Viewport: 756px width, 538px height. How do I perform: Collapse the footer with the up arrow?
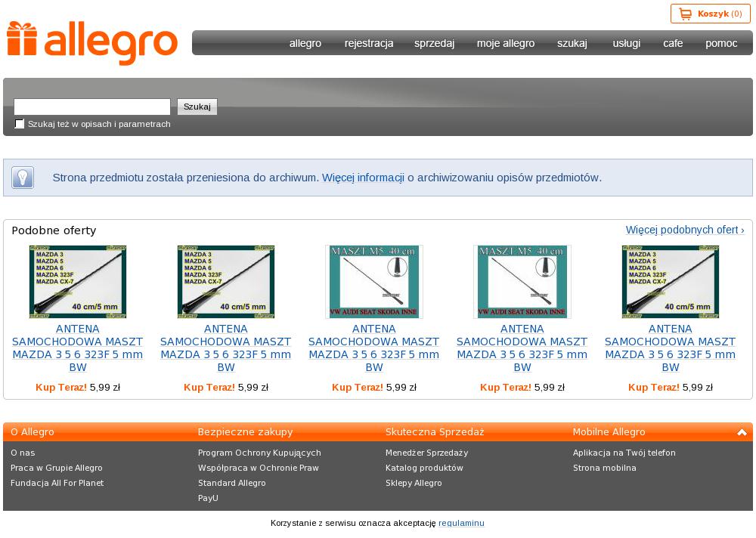tap(742, 432)
